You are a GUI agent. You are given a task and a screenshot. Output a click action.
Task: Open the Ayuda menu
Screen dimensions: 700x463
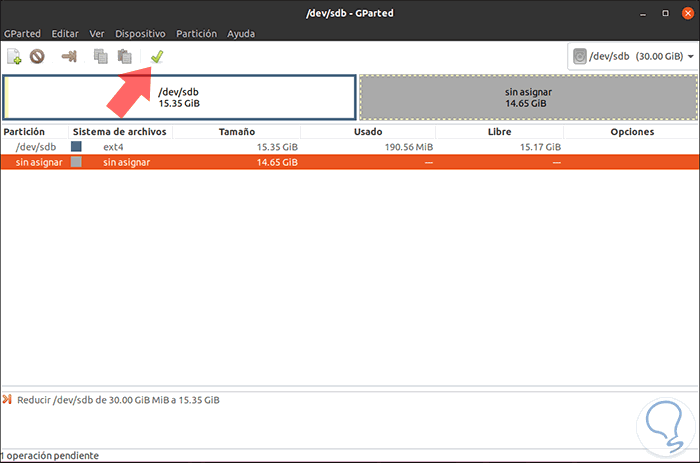pyautogui.click(x=241, y=33)
